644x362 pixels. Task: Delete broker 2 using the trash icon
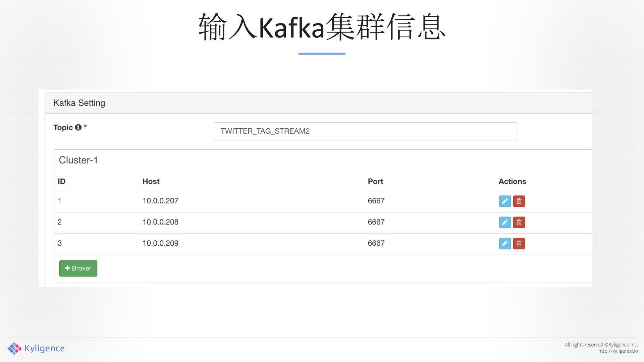point(519,222)
